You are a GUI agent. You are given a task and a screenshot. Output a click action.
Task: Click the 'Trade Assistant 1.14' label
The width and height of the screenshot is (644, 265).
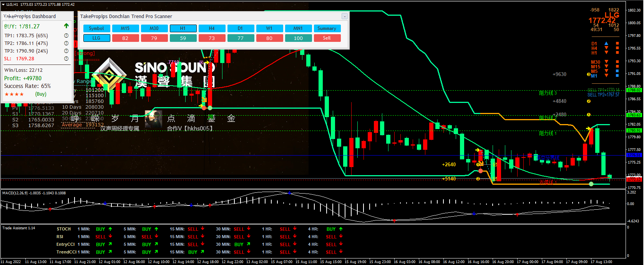tap(18, 228)
